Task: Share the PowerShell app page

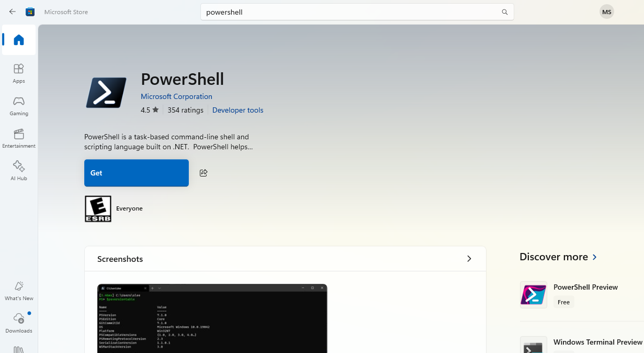Action: 203,172
